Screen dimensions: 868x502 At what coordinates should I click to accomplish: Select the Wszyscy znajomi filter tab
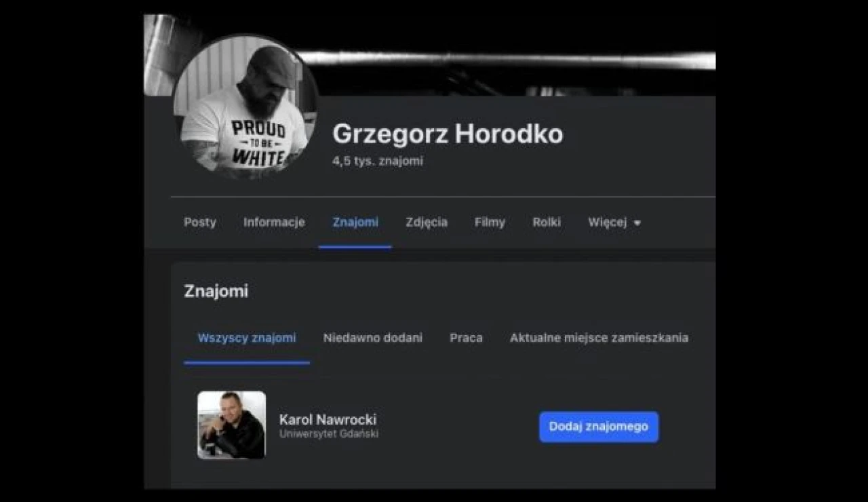tap(247, 338)
